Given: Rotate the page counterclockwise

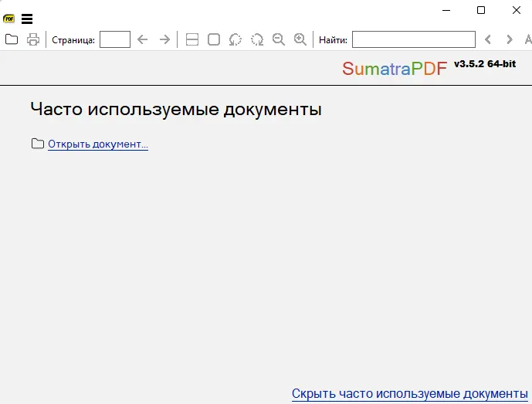Looking at the screenshot, I should tap(236, 39).
